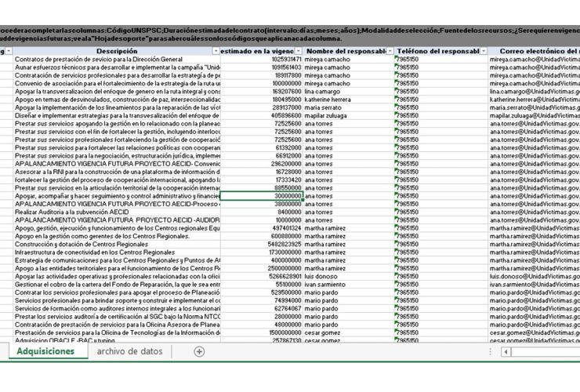Screen dimensions: 580x392
Task: Select the cell with value 5482823925
Action: (x=262, y=245)
